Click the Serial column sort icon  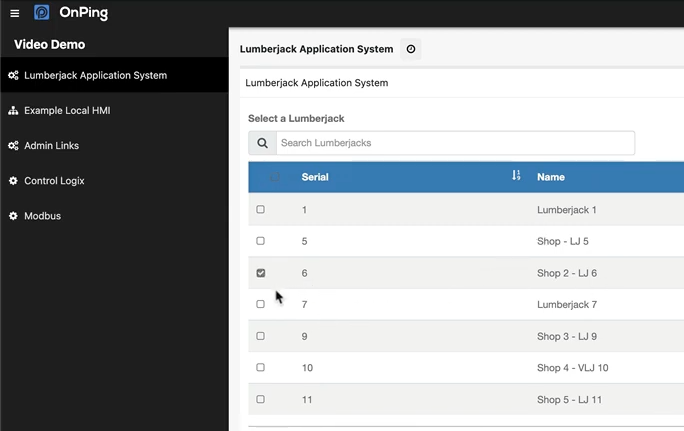pos(516,176)
